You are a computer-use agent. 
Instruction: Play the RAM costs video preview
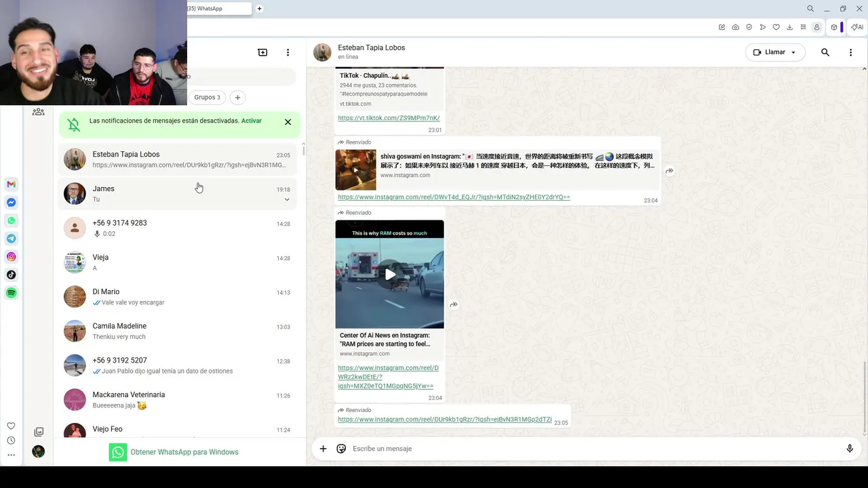[x=390, y=274]
